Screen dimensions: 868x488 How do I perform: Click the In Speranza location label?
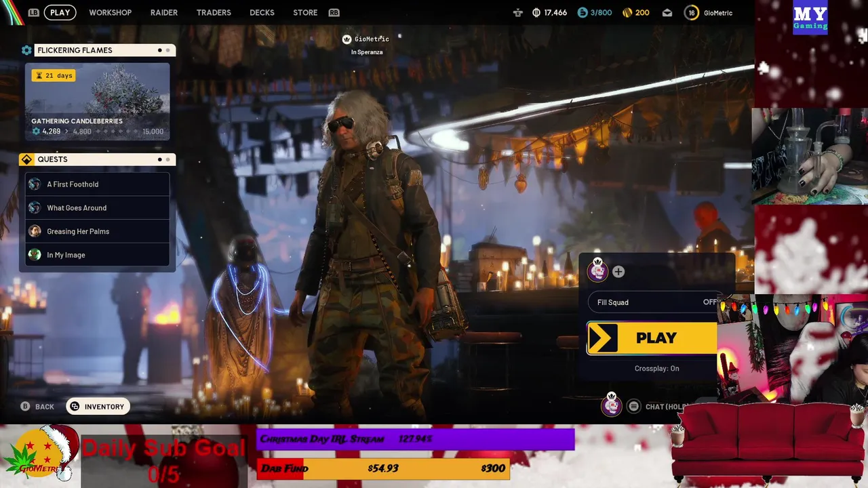click(367, 52)
